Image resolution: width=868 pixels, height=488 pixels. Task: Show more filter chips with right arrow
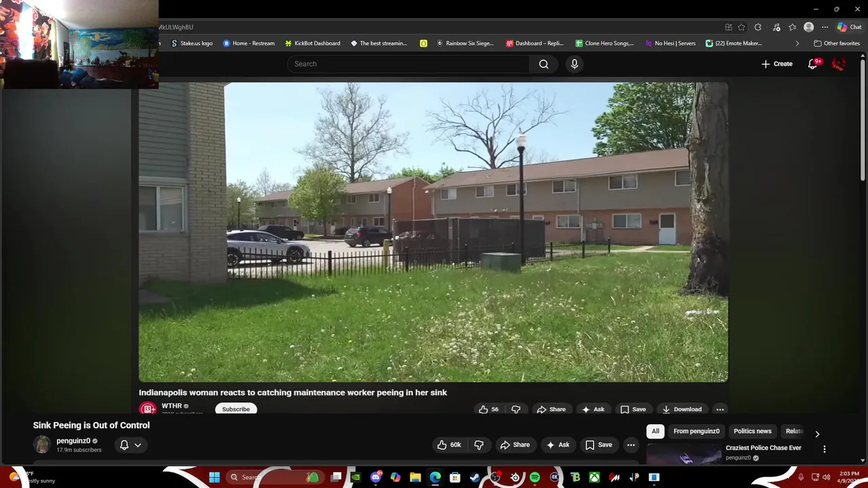tap(817, 434)
